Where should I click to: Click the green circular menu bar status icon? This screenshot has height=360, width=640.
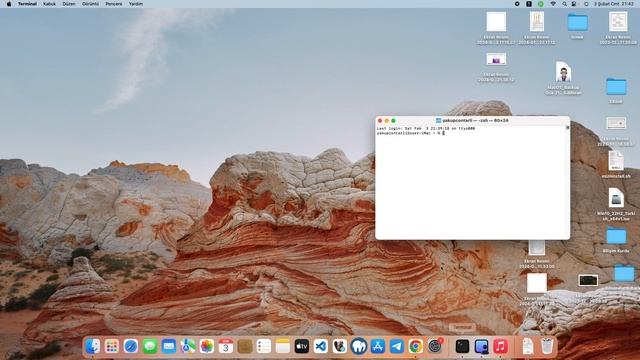click(540, 4)
